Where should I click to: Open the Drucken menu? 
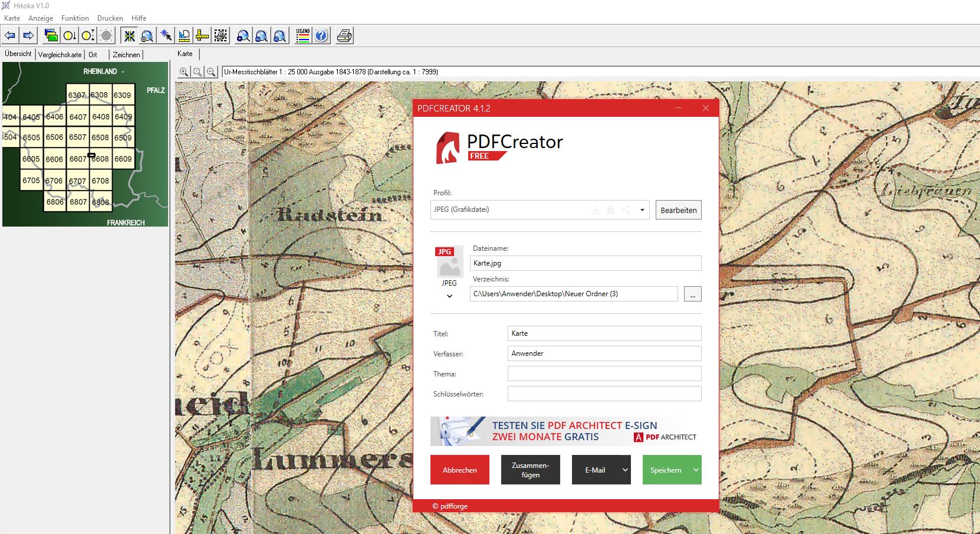point(110,18)
